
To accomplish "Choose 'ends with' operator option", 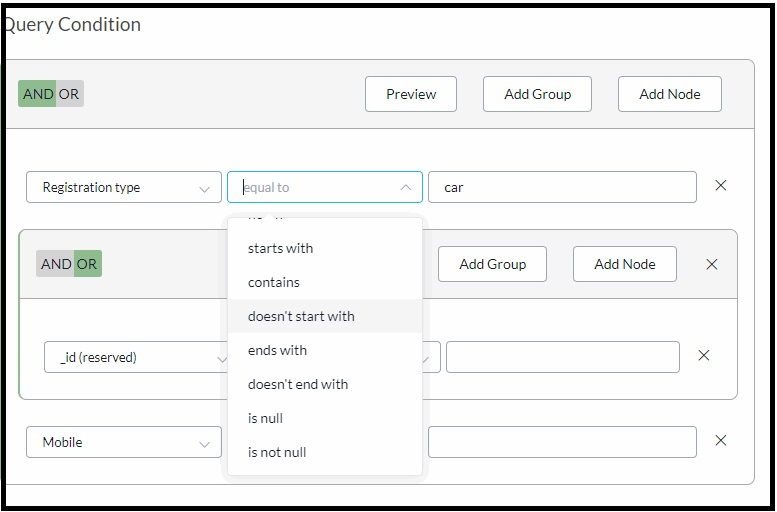I will (x=325, y=350).
